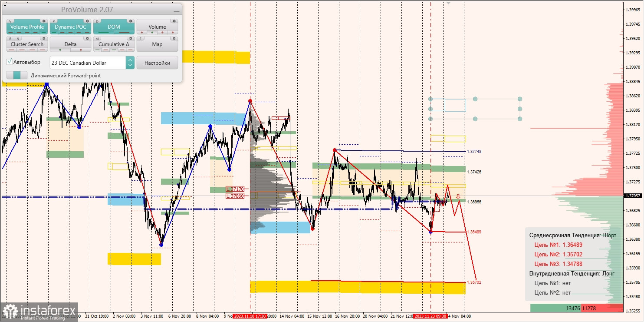Click Внутридневная Тенденция: Лонг heading
The height and width of the screenshot is (322, 644).
572,273
